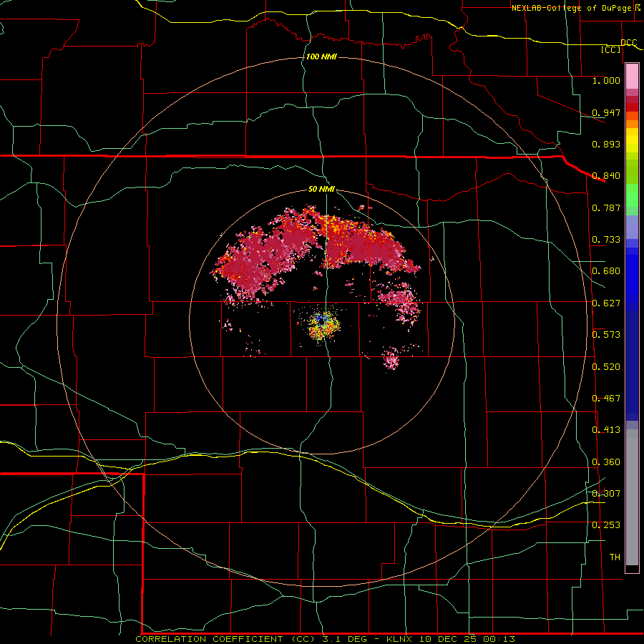Image resolution: width=644 pixels, height=644 pixels.
Task: Click the DCC label above the color bar
Action: [628, 43]
